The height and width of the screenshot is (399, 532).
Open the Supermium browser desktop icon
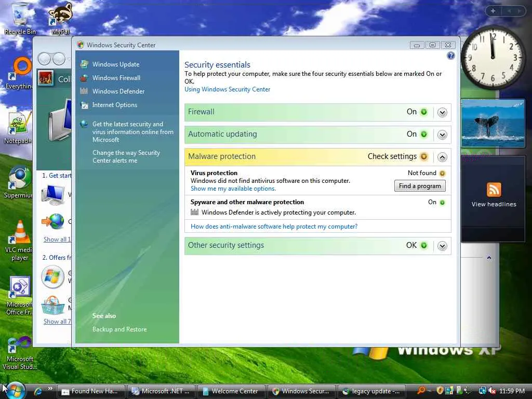[19, 181]
